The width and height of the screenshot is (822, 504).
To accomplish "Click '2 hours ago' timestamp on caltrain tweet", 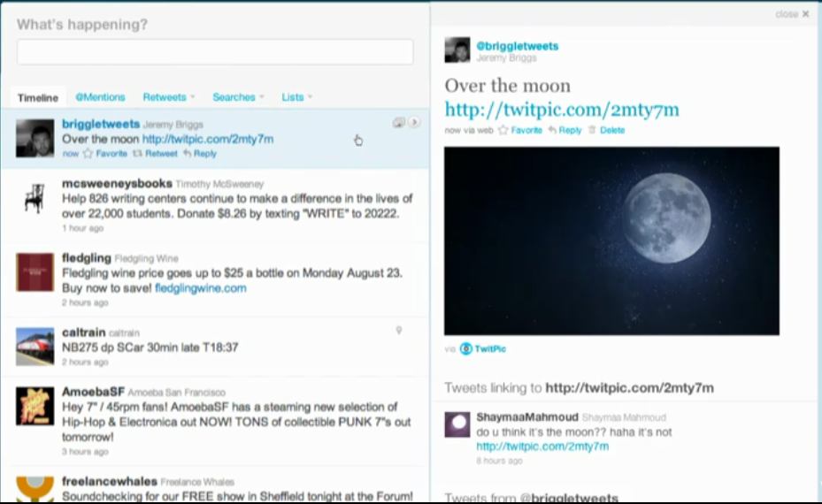I will click(85, 362).
